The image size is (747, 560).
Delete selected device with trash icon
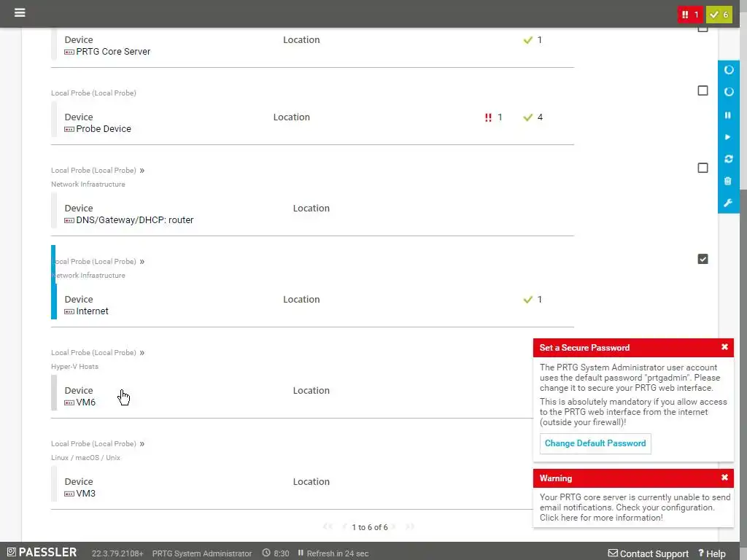click(727, 181)
